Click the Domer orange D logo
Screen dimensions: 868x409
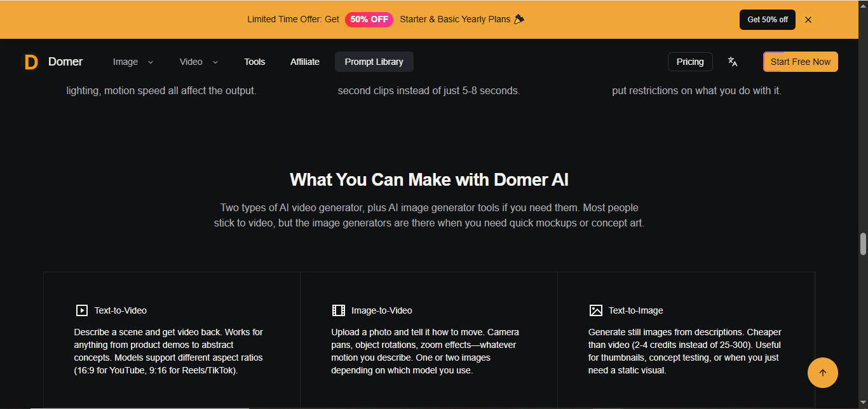tap(31, 62)
